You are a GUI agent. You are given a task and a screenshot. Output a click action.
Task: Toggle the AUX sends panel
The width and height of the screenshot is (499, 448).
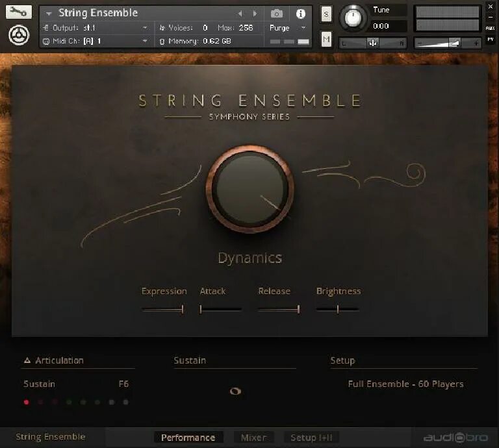(x=491, y=29)
